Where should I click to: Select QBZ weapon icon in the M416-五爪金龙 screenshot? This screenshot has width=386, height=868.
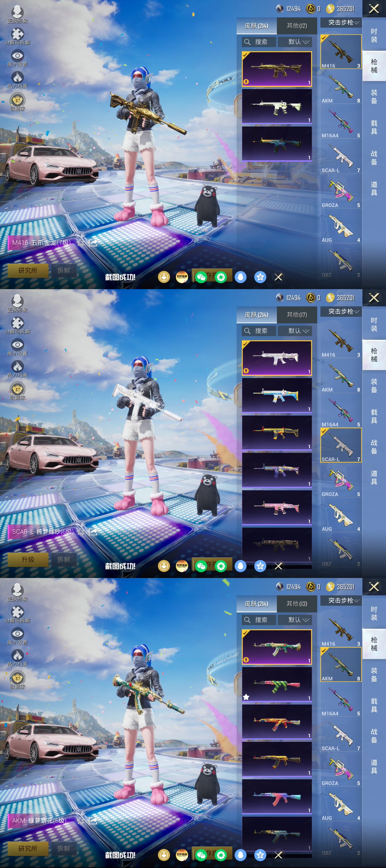point(341,261)
